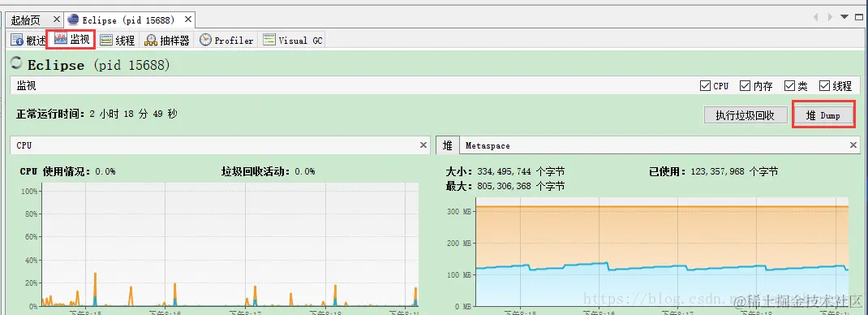The height and width of the screenshot is (315, 868).
Task: Click the 监视 chart icon
Action: point(60,40)
